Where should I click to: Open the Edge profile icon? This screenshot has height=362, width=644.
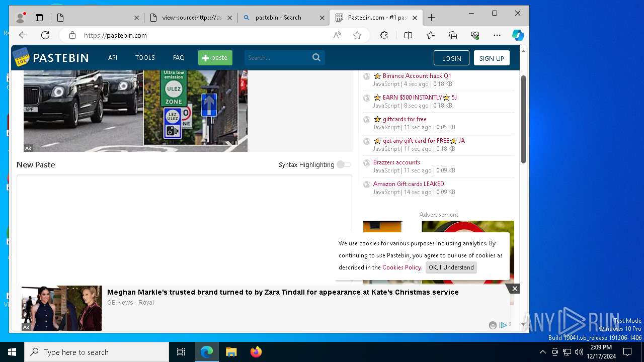[x=20, y=18]
